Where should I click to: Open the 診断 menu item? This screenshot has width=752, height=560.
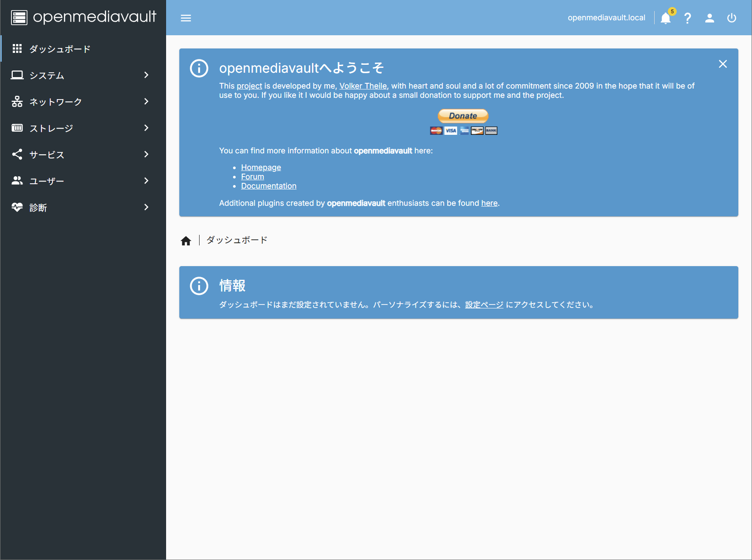tap(83, 207)
